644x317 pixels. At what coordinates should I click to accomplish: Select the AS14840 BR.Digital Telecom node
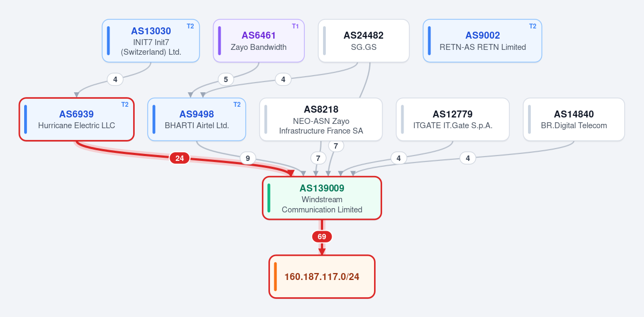pyautogui.click(x=574, y=120)
